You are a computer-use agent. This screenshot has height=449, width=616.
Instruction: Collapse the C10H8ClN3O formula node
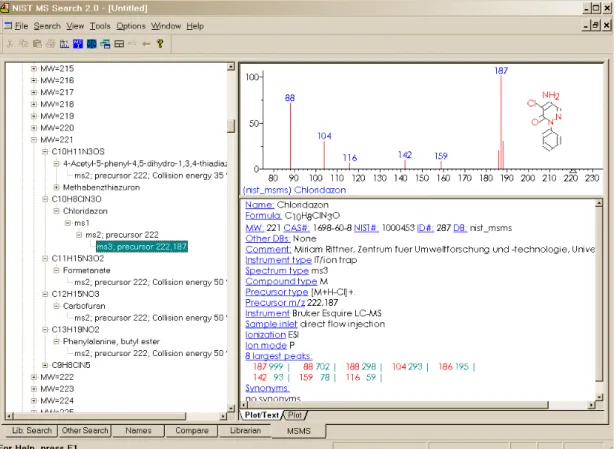[45, 199]
